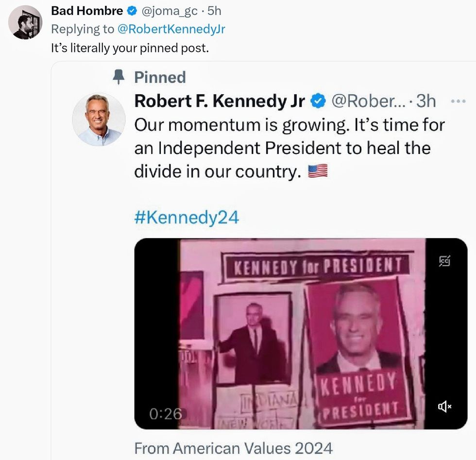
Task: Click the "Pinned" label text
Action: (160, 77)
